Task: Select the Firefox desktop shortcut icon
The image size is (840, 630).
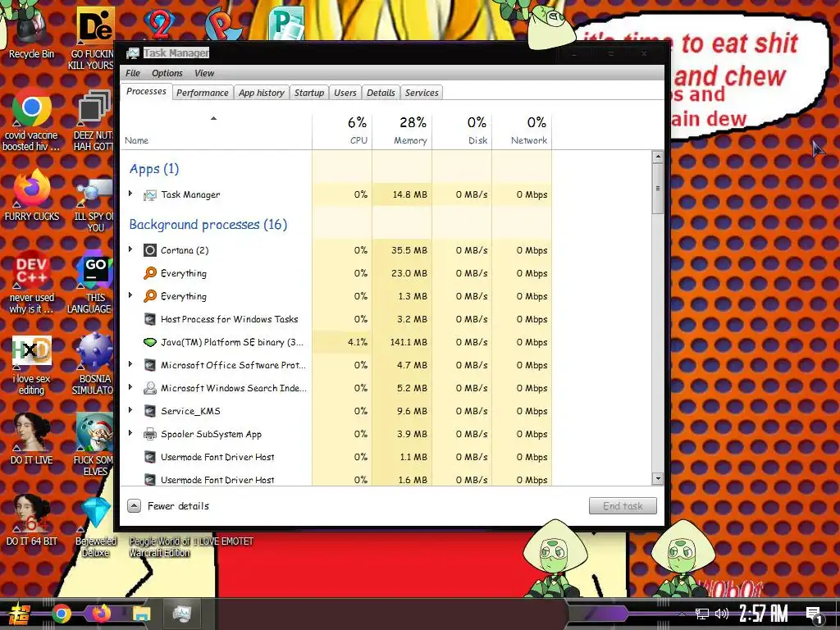Action: coord(31,188)
